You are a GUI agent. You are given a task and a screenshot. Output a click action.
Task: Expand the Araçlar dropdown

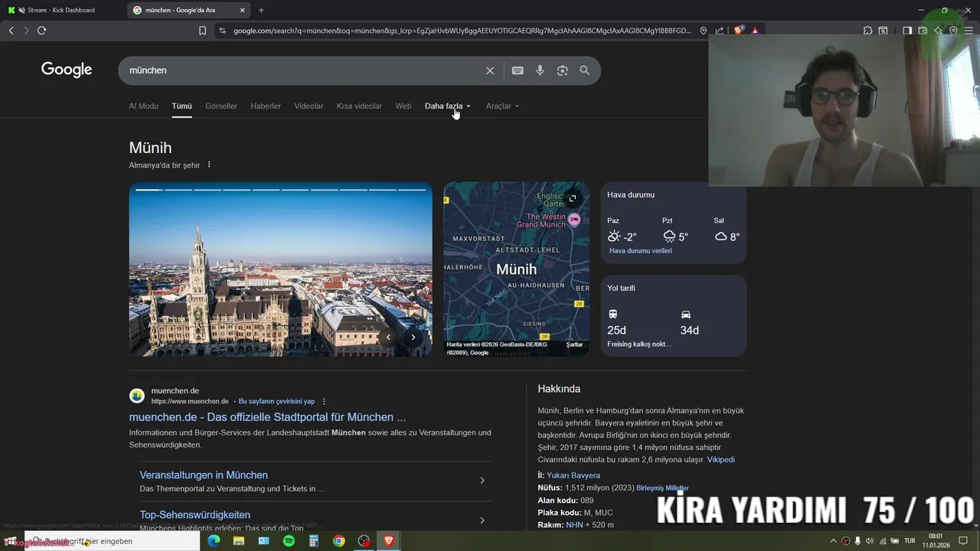[502, 106]
